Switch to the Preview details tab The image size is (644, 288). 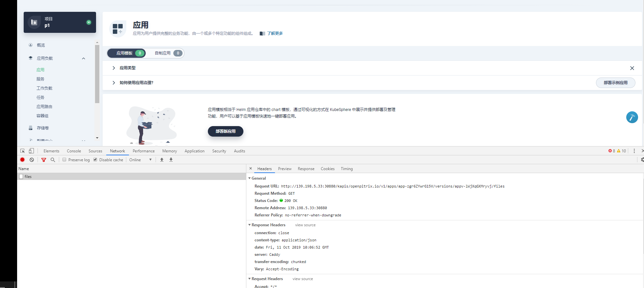tap(285, 169)
